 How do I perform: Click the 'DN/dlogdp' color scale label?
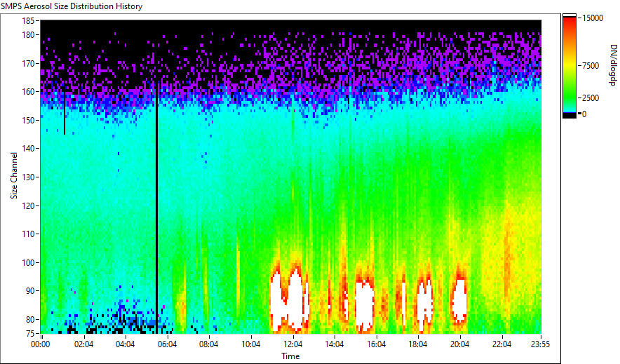[612, 65]
